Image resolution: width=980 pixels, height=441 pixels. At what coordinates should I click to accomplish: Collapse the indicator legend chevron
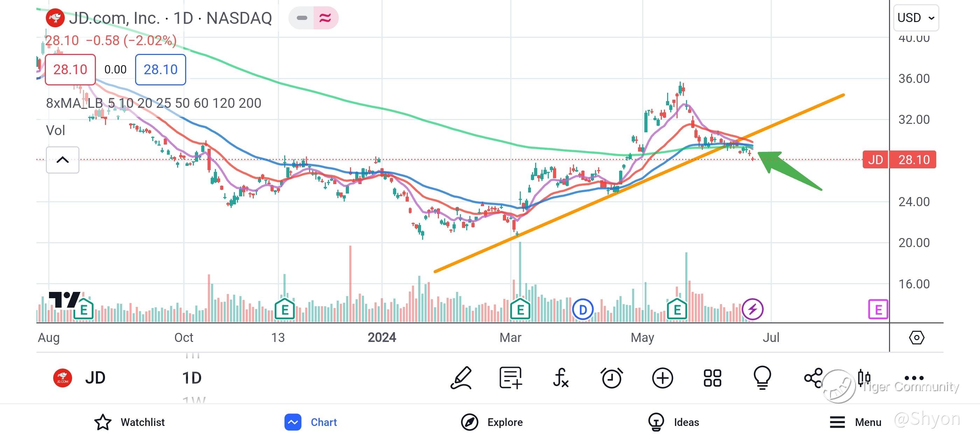click(63, 160)
